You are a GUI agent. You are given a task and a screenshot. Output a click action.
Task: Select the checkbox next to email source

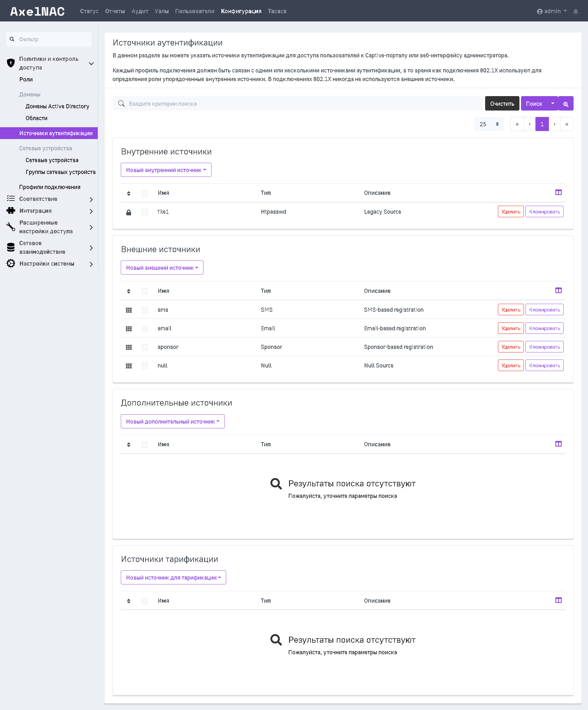point(145,329)
